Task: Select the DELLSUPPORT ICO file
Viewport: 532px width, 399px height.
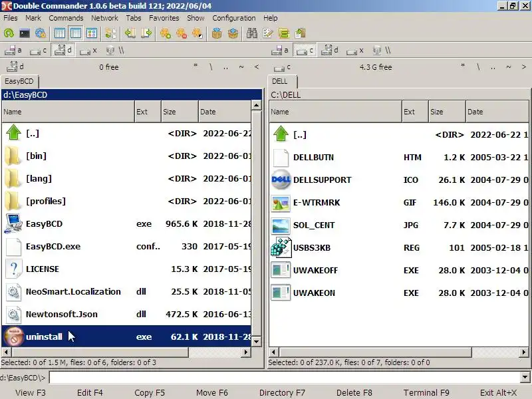Action: point(399,180)
